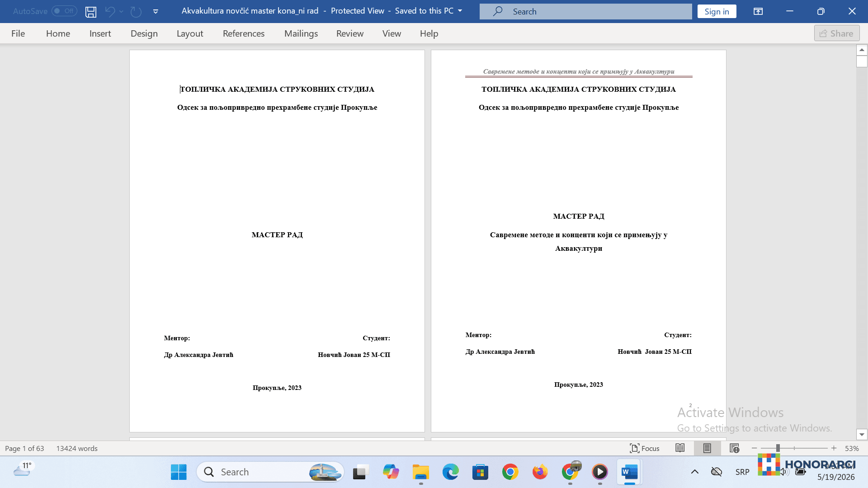Toggle AutoSave switch on
Image resolution: width=868 pixels, height=488 pixels.
(x=64, y=11)
